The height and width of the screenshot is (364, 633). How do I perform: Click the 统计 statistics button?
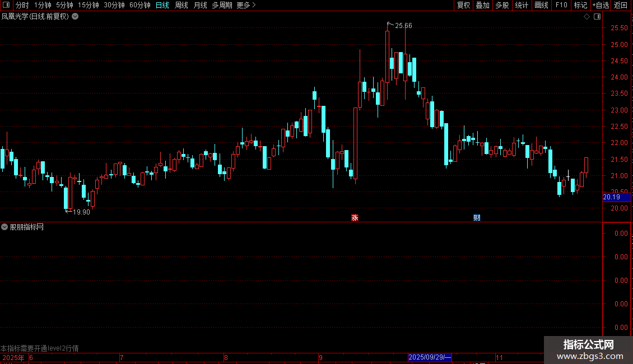[522, 5]
